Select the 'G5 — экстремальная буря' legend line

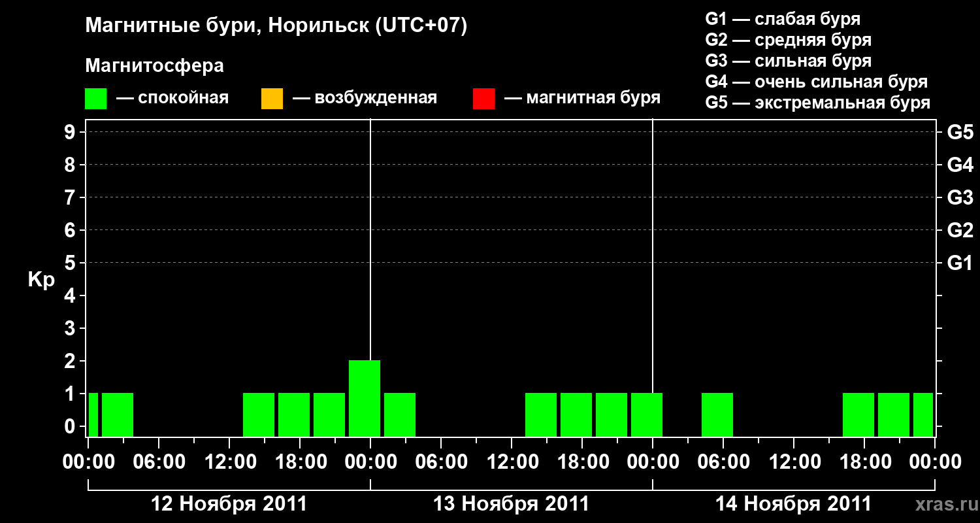pos(818,103)
